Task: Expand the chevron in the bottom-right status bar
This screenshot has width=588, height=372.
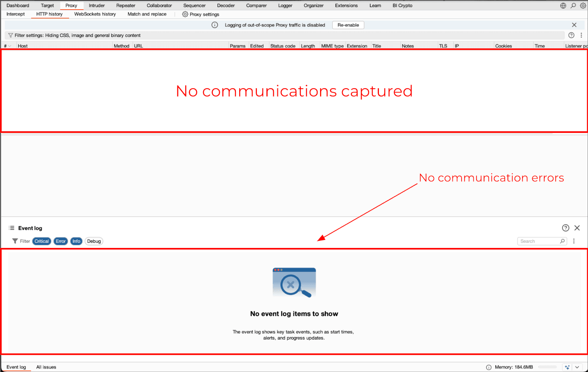Action: pos(577,367)
